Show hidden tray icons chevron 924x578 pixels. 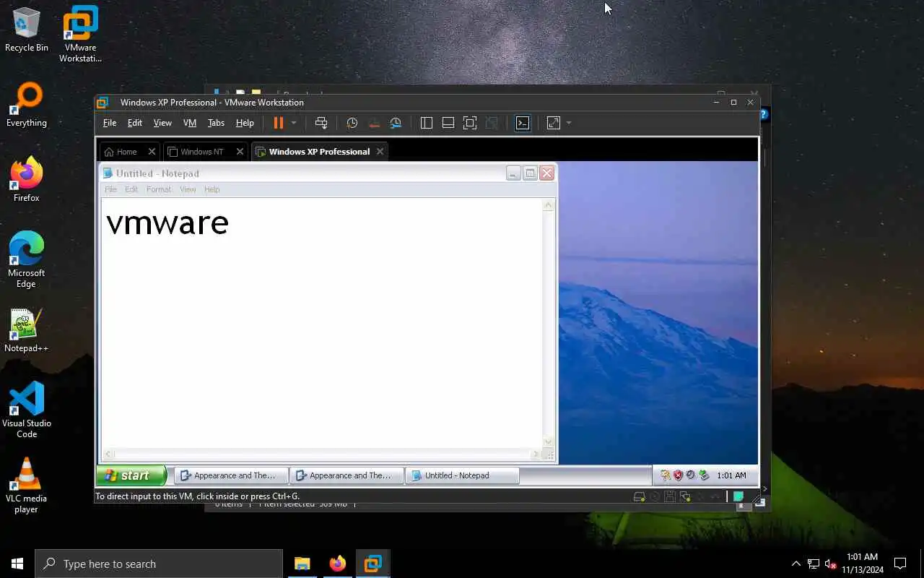[x=796, y=564]
